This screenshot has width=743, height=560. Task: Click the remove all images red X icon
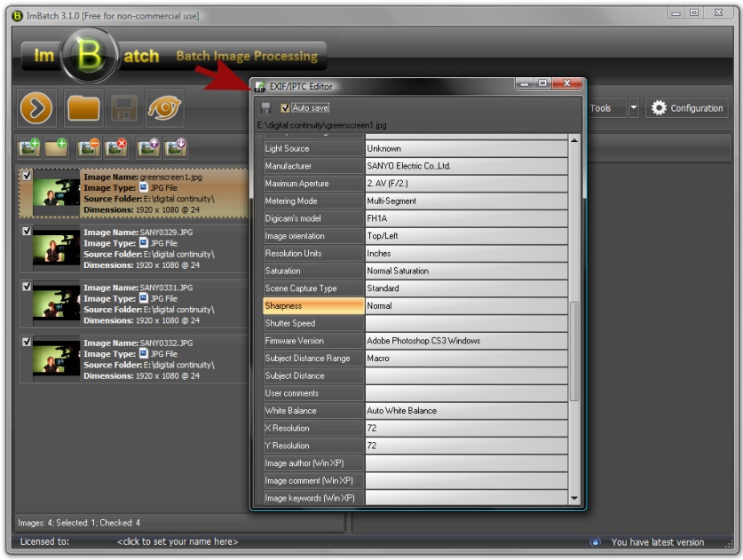(115, 148)
